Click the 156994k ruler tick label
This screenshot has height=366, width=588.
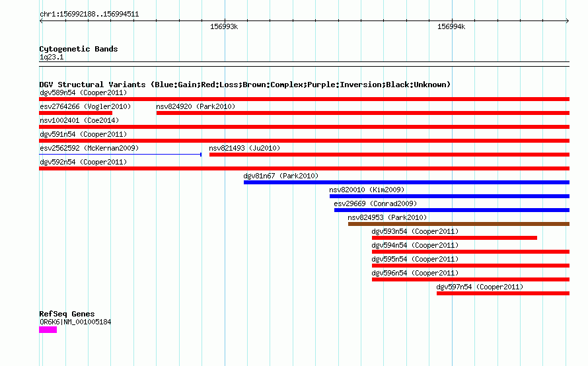pos(451,26)
